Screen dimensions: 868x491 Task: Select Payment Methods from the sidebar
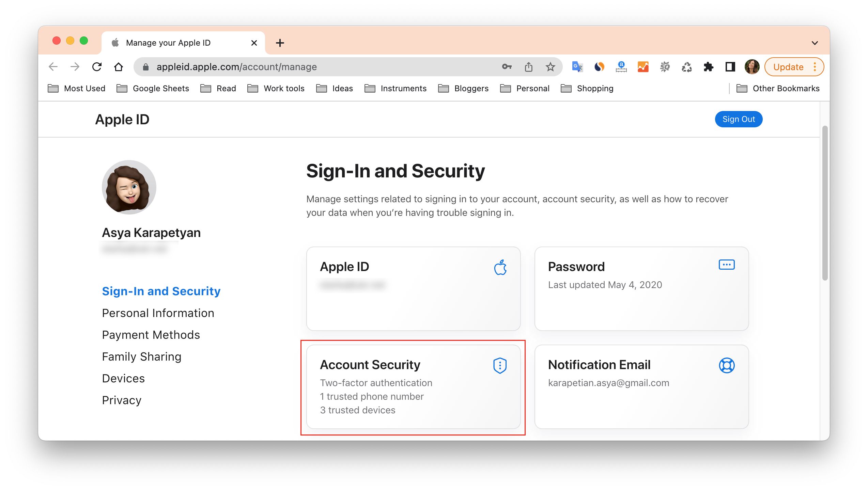pos(150,334)
